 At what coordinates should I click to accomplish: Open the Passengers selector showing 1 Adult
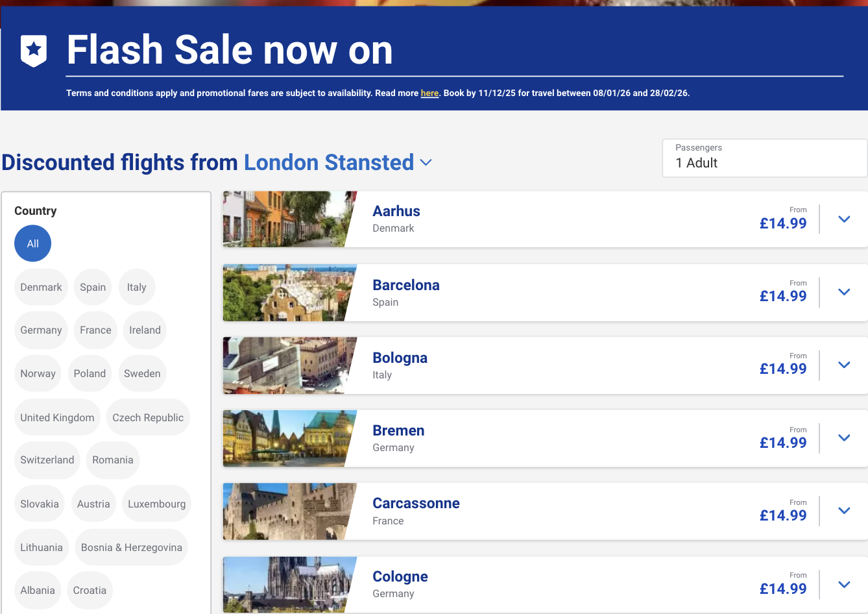click(764, 158)
